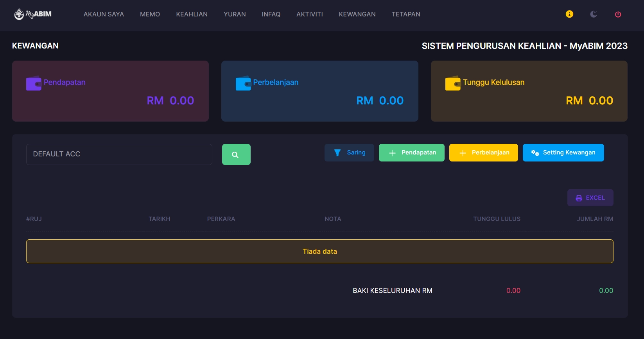The height and width of the screenshot is (339, 644).
Task: Open the AKAUN SAYA menu
Action: [104, 14]
